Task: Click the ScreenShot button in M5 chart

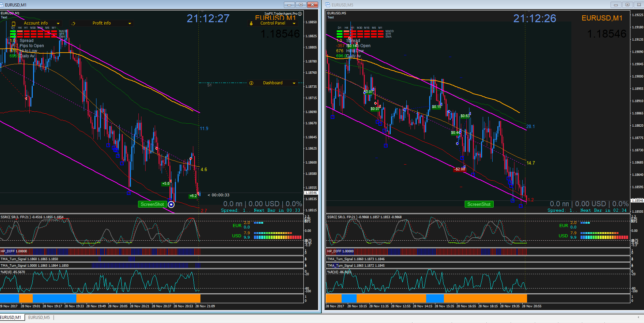Action: point(479,205)
